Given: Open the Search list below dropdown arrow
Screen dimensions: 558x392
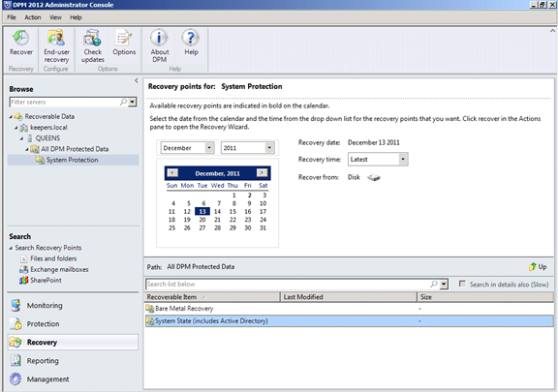Looking at the screenshot, I should 444,284.
